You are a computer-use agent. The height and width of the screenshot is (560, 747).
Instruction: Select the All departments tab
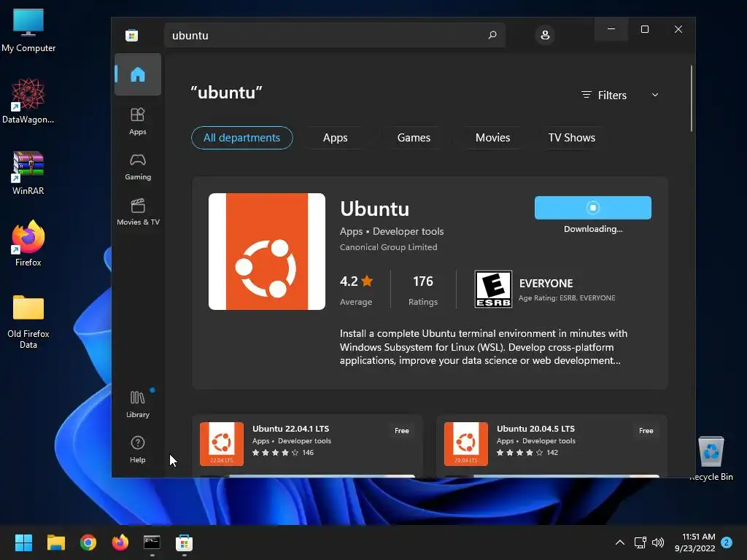[x=242, y=138]
